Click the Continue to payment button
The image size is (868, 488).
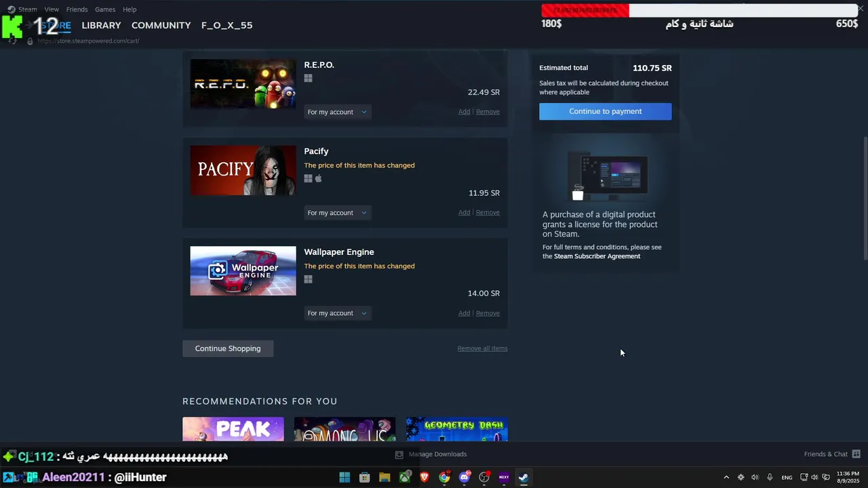605,111
